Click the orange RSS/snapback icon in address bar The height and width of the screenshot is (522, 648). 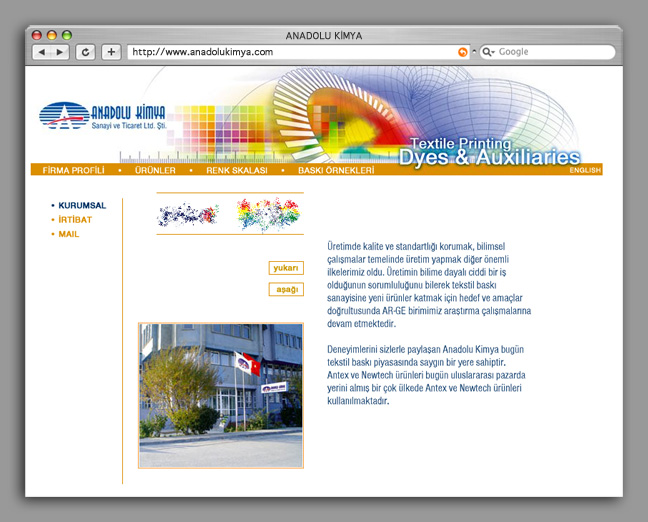pos(462,52)
